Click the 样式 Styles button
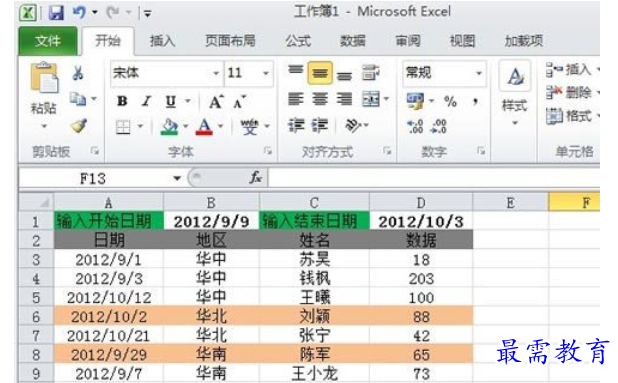 514,94
